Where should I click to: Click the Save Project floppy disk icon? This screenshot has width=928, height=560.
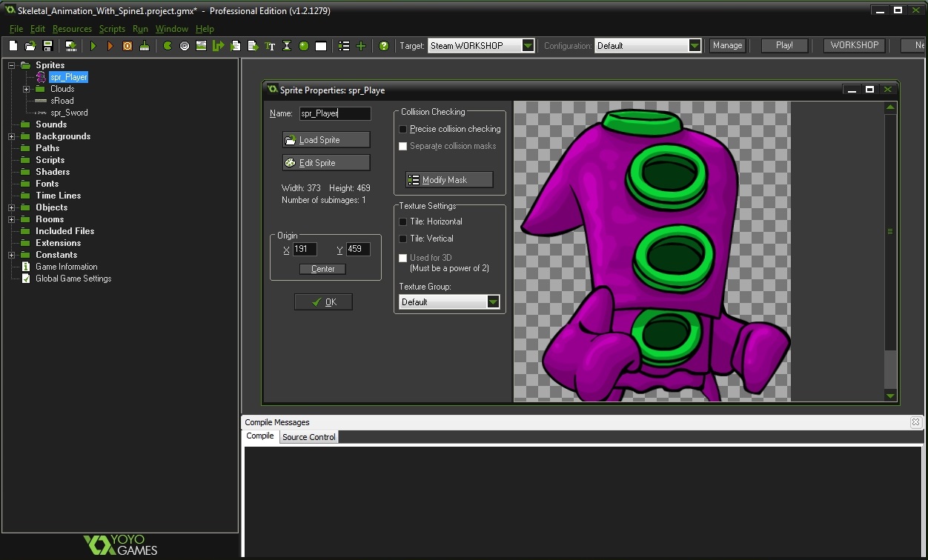(47, 46)
